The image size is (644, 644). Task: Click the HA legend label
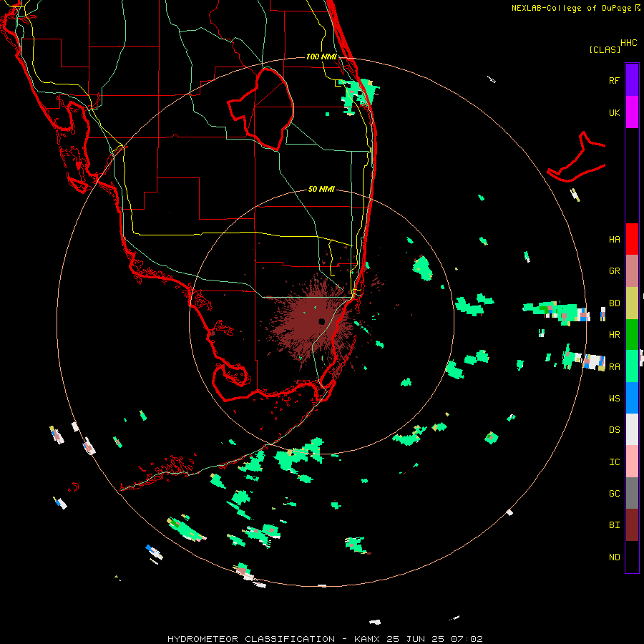click(614, 240)
